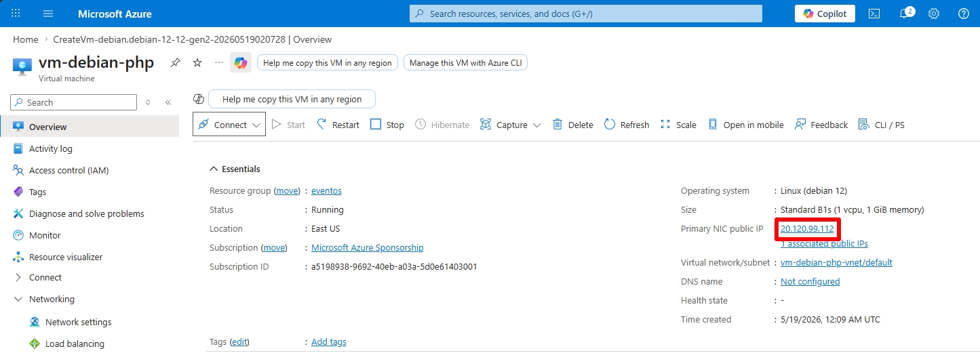Screen dimensions: 980x353
Task: Open the Connect dropdown in the toolbar
Action: tap(229, 125)
